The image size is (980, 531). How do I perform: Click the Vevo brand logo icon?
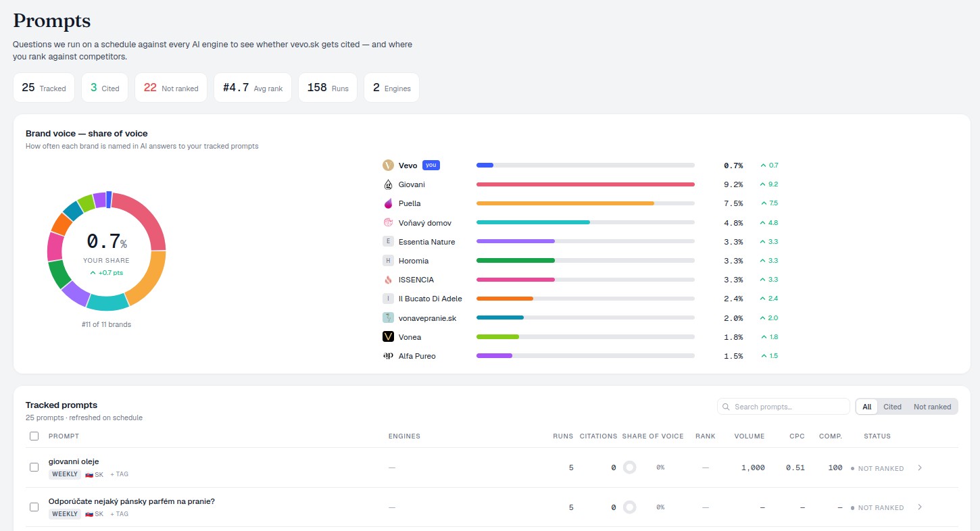(x=388, y=166)
